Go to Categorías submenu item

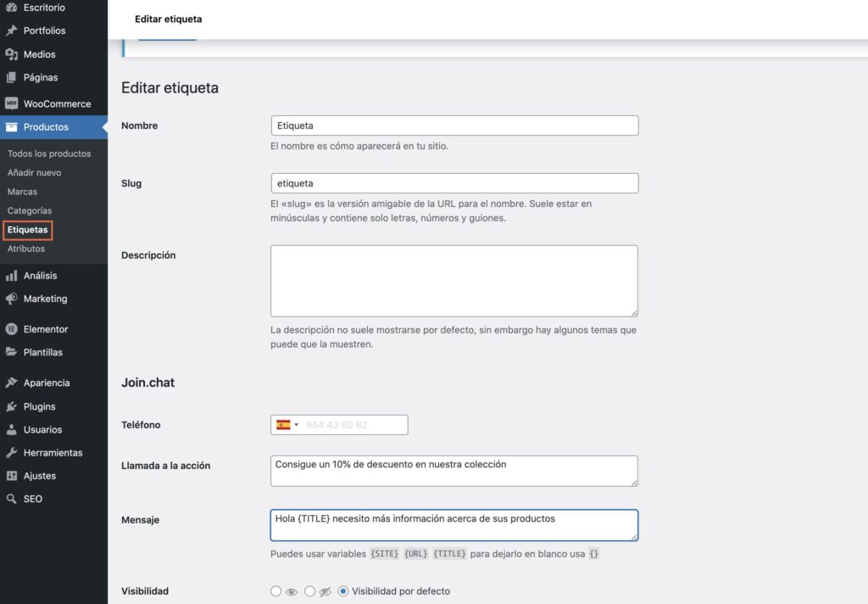(30, 210)
